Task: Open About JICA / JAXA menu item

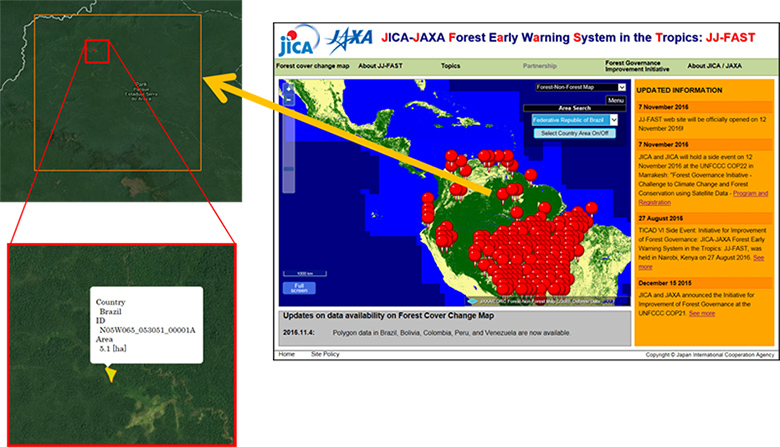Action: click(714, 66)
